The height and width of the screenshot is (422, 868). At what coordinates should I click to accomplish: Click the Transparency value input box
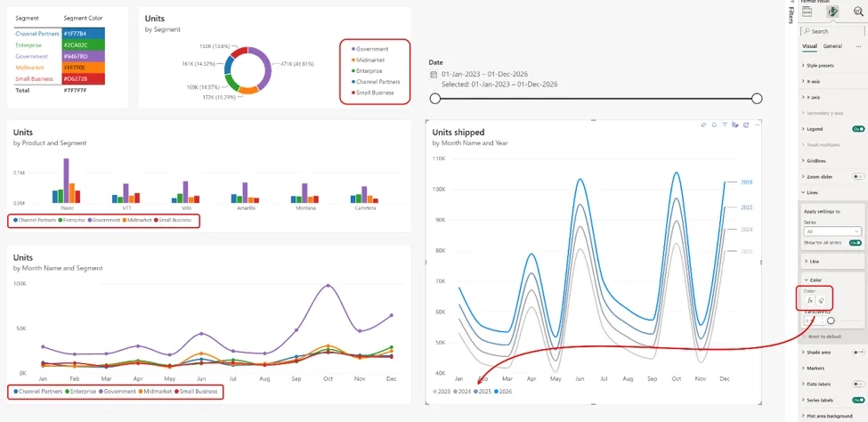[x=813, y=321]
